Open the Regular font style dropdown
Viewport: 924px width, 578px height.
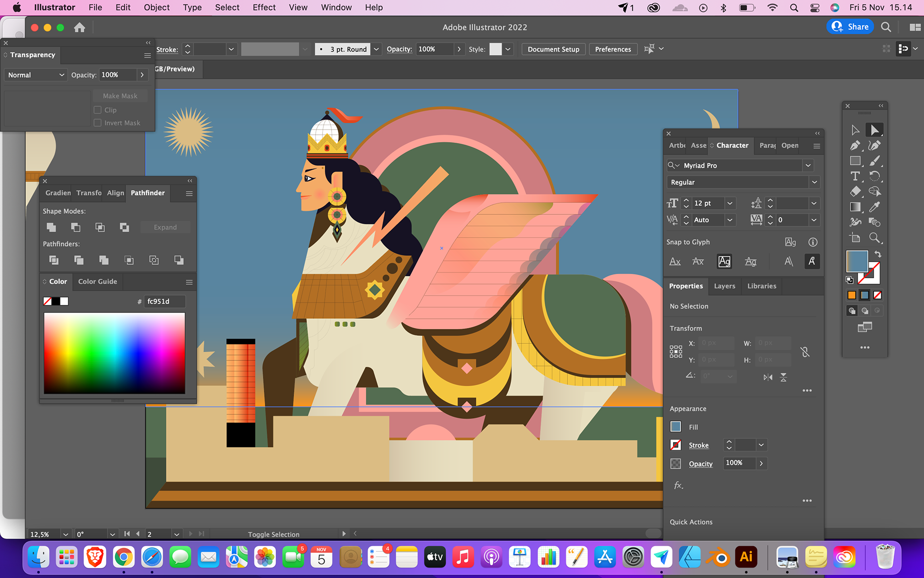point(814,183)
